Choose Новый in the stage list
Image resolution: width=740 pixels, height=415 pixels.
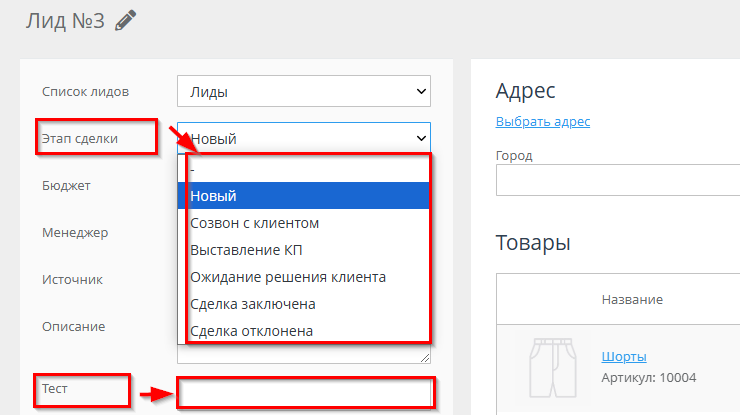303,195
